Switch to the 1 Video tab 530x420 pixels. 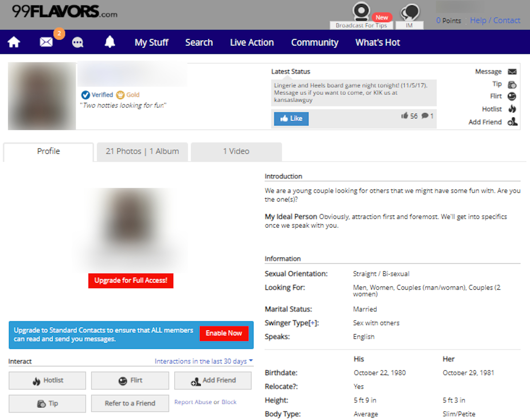236,151
